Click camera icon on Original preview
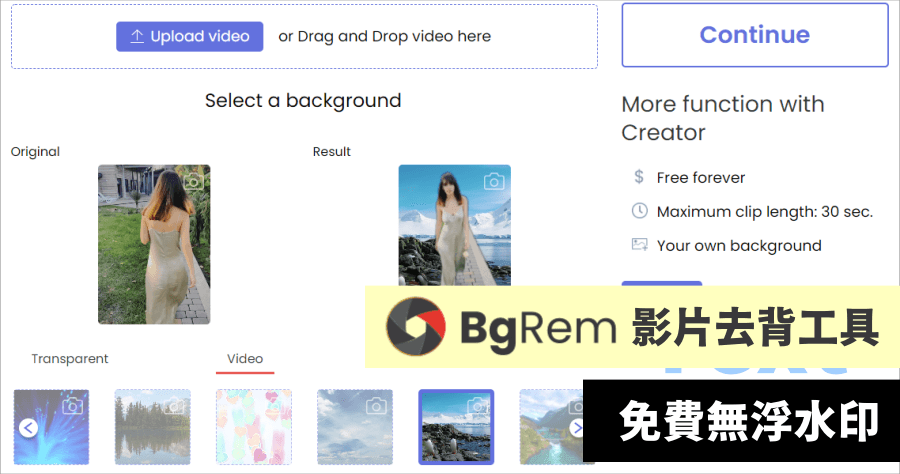Image resolution: width=900 pixels, height=474 pixels. pos(193,181)
